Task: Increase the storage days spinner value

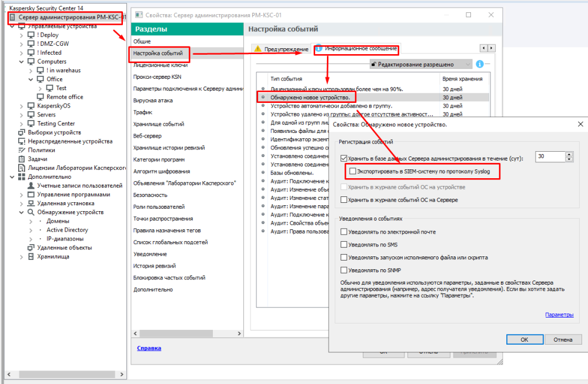Action: tap(569, 154)
